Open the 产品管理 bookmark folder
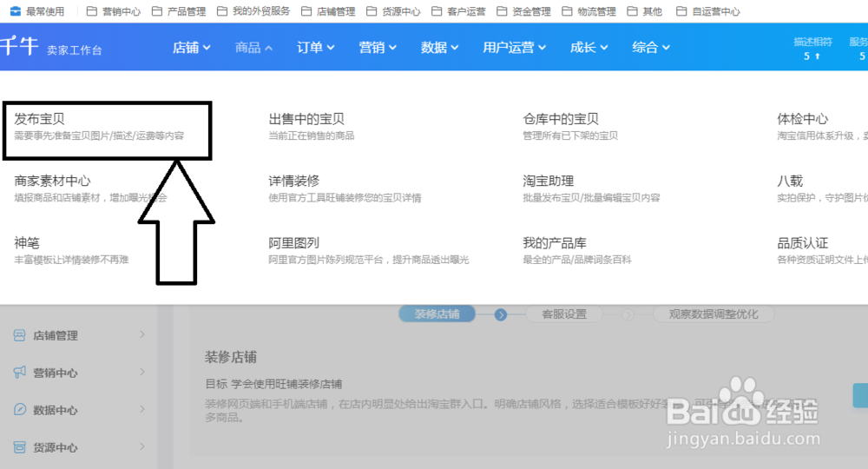The height and width of the screenshot is (469, 868). click(x=179, y=11)
